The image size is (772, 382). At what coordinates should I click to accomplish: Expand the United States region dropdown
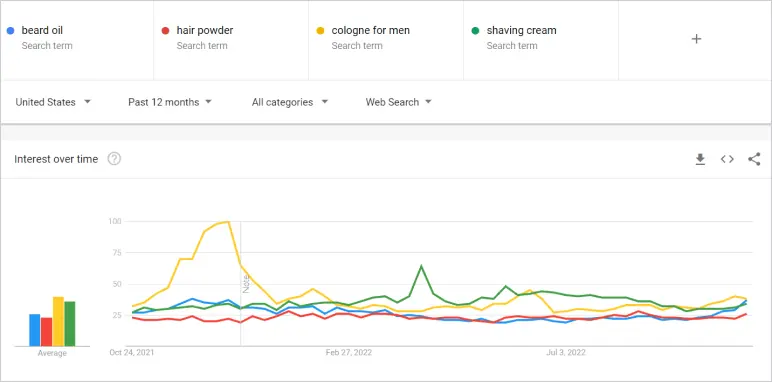53,102
